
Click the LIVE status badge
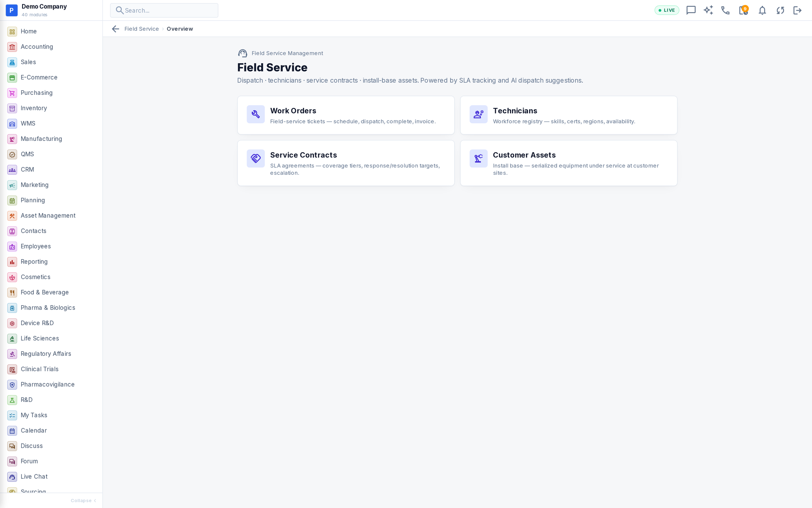click(x=667, y=10)
